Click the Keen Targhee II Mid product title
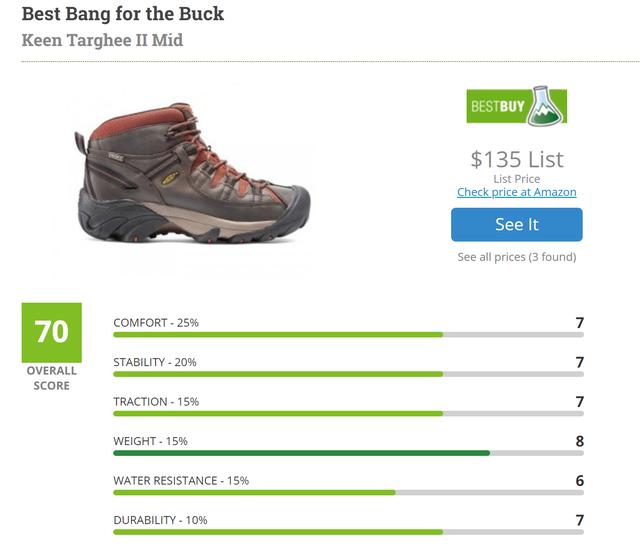 [x=103, y=40]
